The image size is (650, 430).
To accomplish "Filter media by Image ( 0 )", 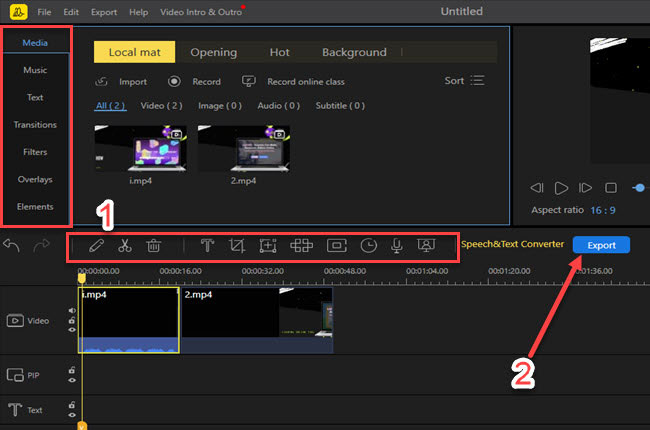I will click(x=220, y=106).
